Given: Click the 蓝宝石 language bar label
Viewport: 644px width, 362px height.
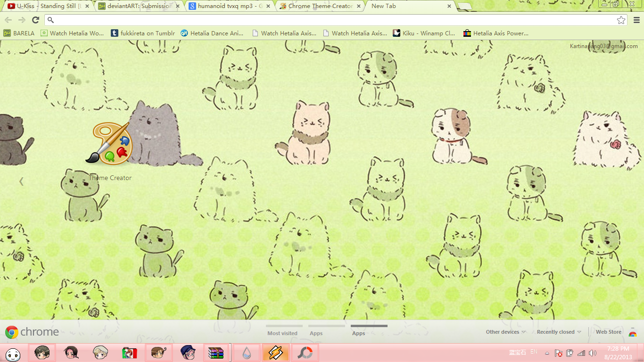Looking at the screenshot, I should pyautogui.click(x=517, y=353).
